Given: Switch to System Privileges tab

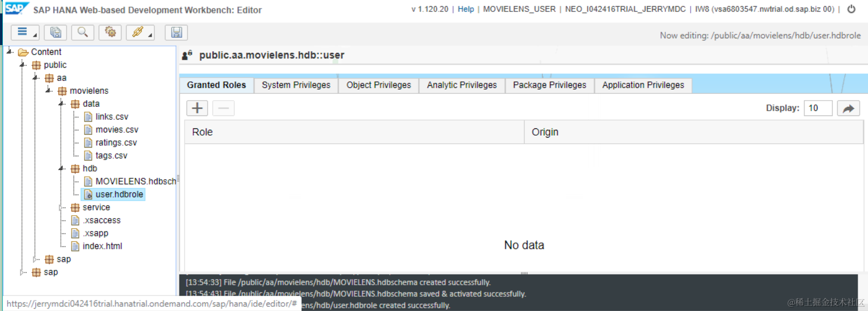Looking at the screenshot, I should point(296,85).
